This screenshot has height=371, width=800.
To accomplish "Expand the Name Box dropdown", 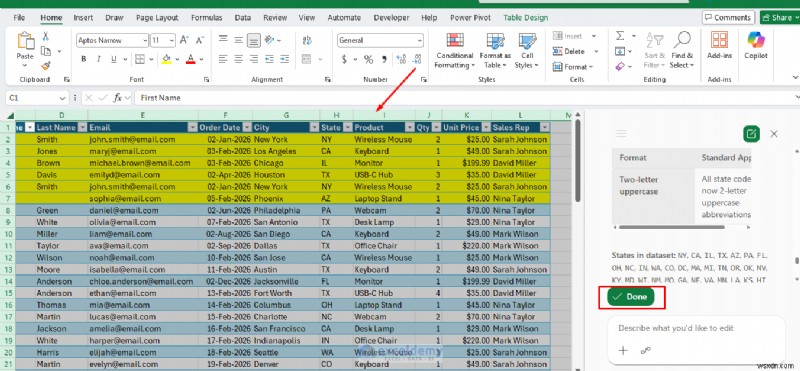I will point(63,98).
